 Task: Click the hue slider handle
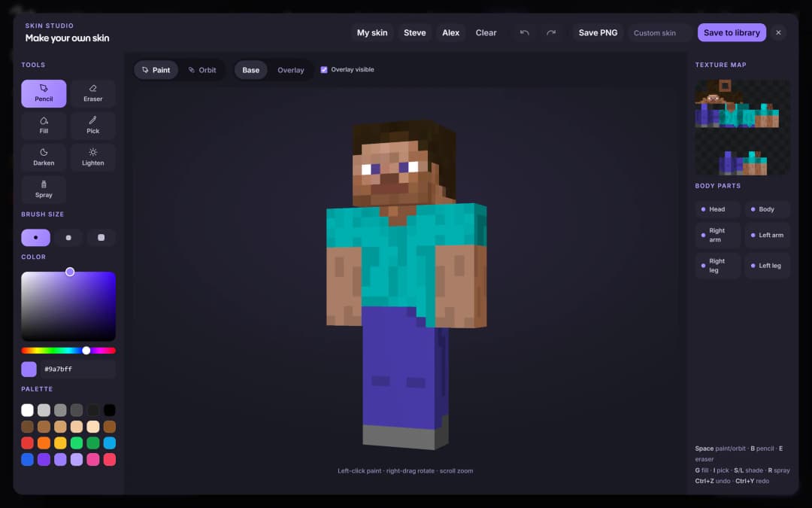click(86, 351)
